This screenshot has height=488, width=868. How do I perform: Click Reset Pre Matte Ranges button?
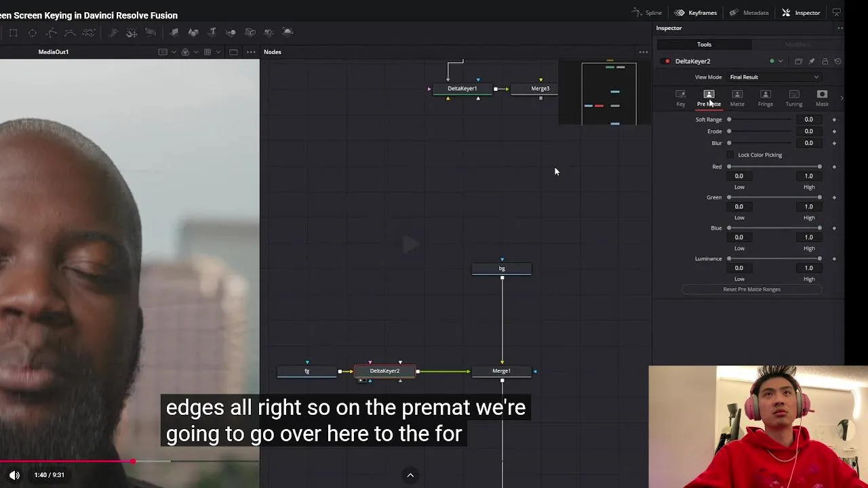tap(751, 289)
